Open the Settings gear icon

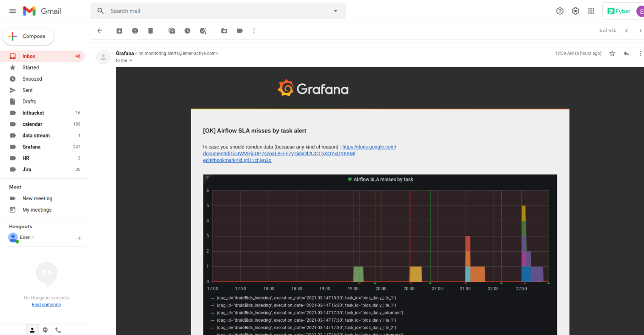[x=575, y=11]
